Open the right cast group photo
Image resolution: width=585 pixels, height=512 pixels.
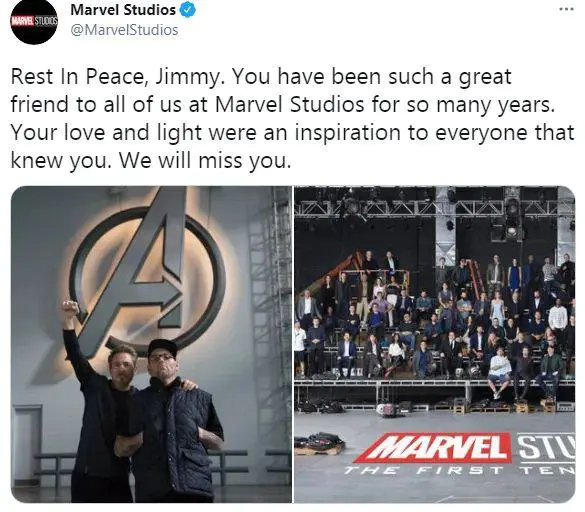435,344
